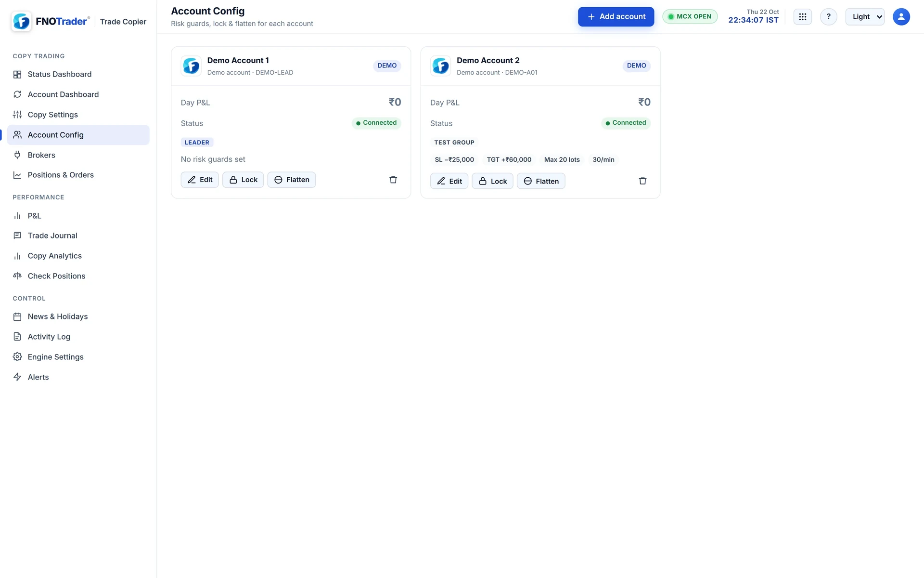Delete Demo Account 2 with trash icon

(642, 181)
